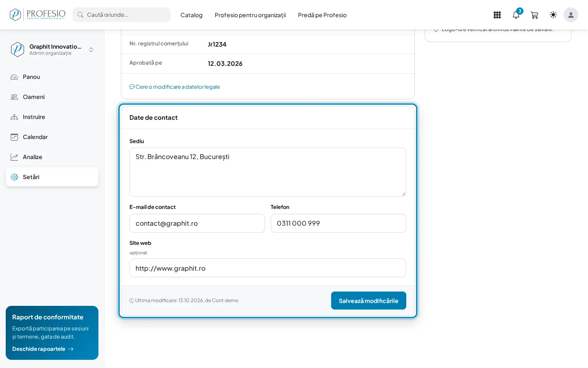
Task: Open the apps grid menu
Action: coord(497,15)
